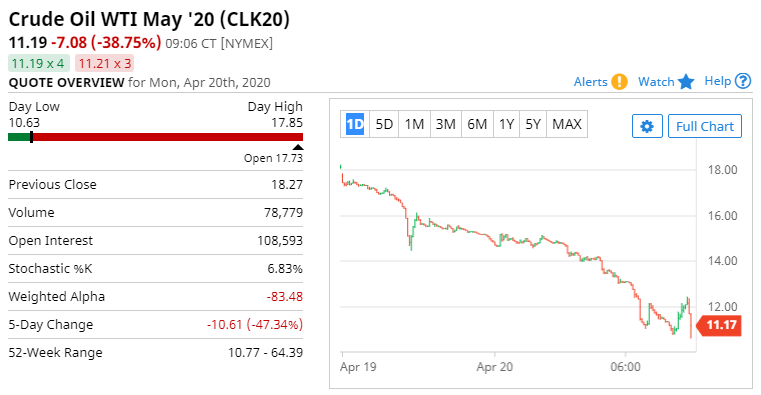Show the 1Y chart range
Image resolution: width=761 pixels, height=395 pixels.
[x=506, y=124]
